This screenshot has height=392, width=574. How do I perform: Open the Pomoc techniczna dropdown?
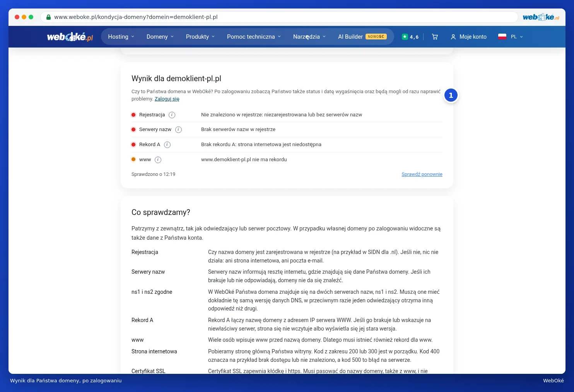[x=254, y=37]
